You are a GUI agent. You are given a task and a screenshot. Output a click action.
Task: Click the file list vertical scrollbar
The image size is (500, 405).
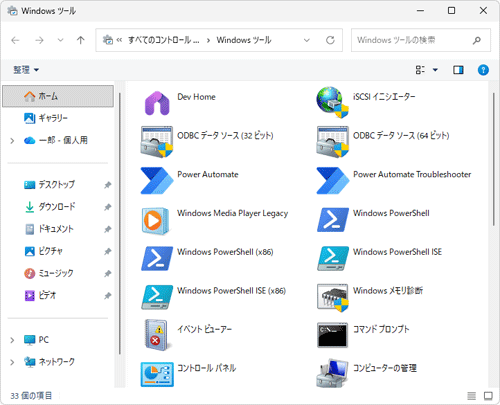coord(494,160)
